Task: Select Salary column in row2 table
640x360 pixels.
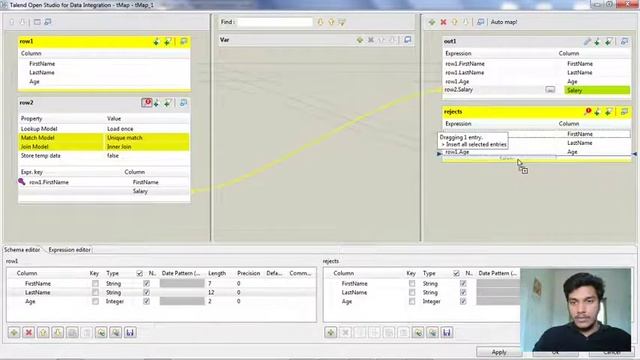Action: pyautogui.click(x=140, y=191)
